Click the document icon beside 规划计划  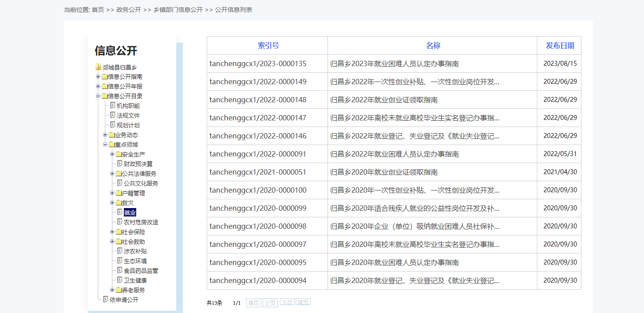[x=112, y=125]
